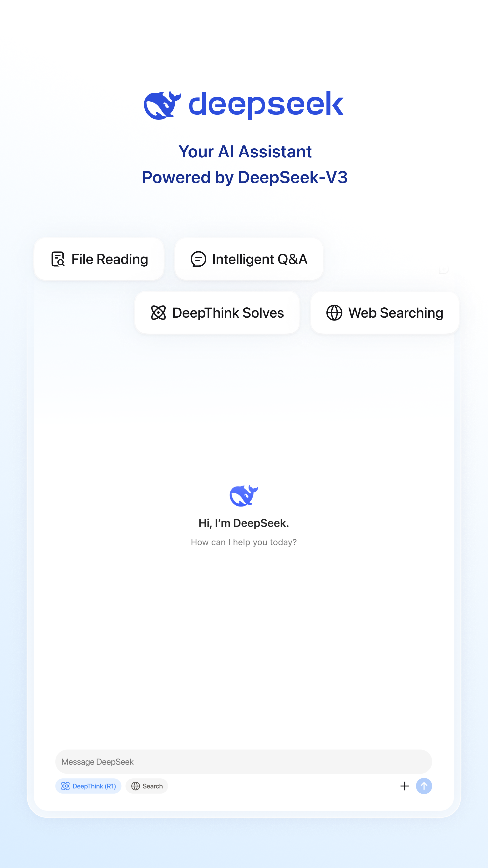Open the Intelligent Q&A feature card

[249, 259]
